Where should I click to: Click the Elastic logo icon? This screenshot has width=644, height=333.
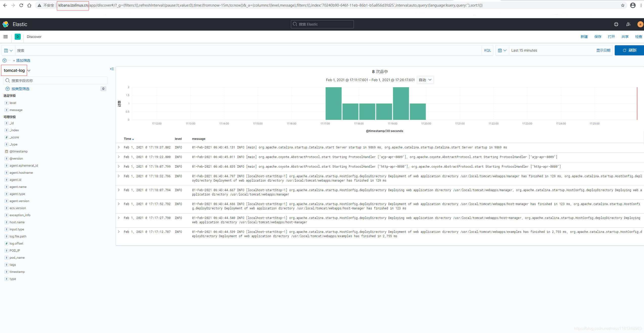(x=6, y=24)
